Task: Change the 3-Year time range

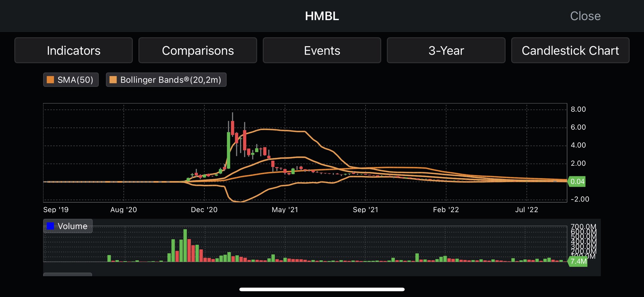Action: (x=446, y=51)
